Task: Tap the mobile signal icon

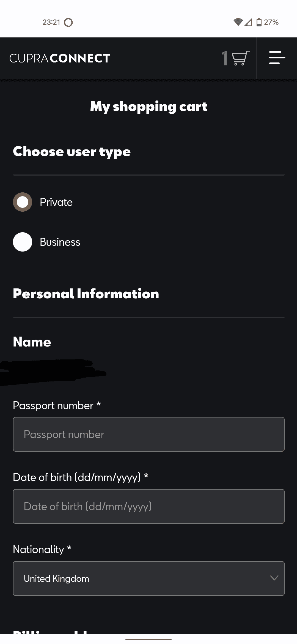Action: point(248,22)
